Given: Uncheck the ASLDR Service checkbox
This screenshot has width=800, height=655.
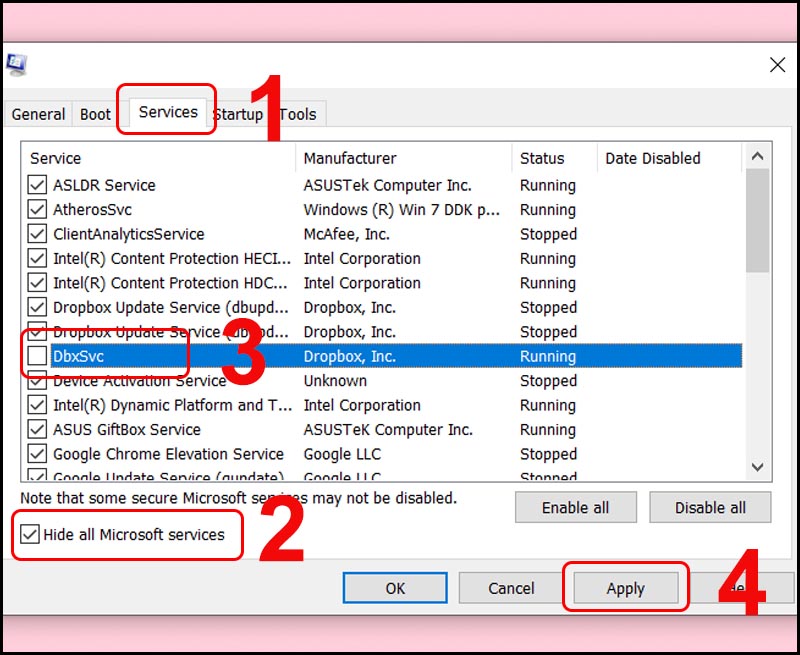Looking at the screenshot, I should click(37, 185).
